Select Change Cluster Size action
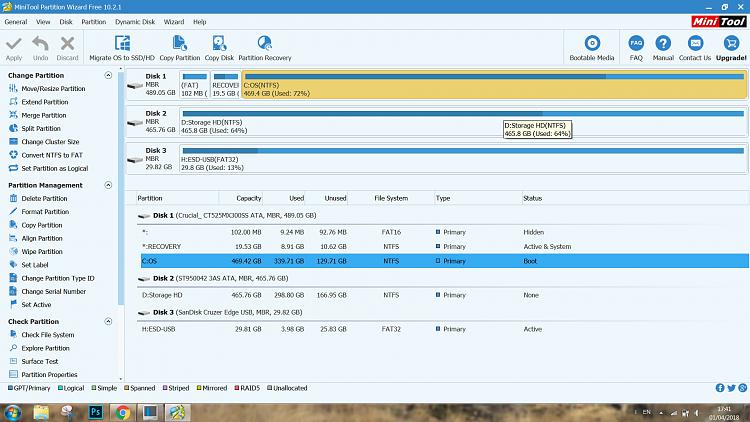750x422 pixels. (50, 142)
